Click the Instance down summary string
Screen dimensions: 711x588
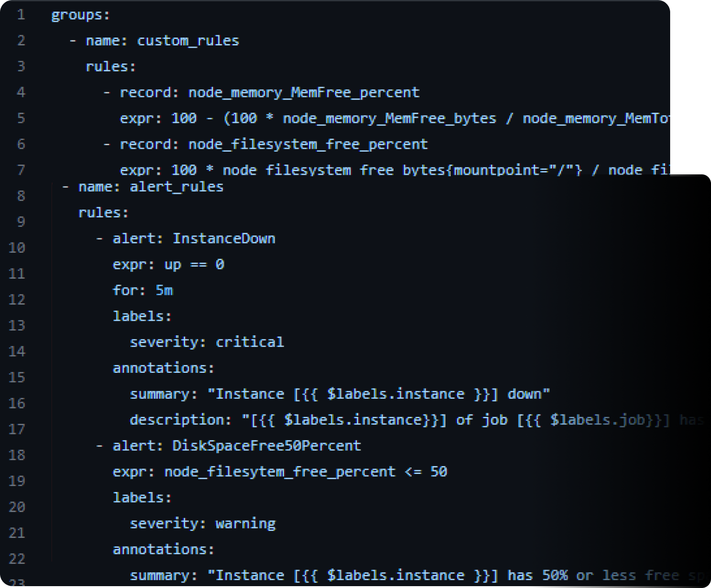click(x=378, y=394)
